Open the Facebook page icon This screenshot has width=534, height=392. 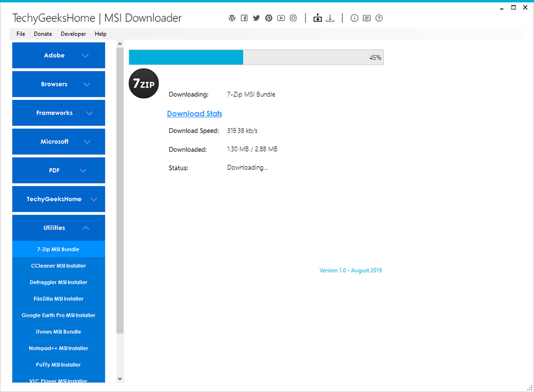click(x=244, y=18)
